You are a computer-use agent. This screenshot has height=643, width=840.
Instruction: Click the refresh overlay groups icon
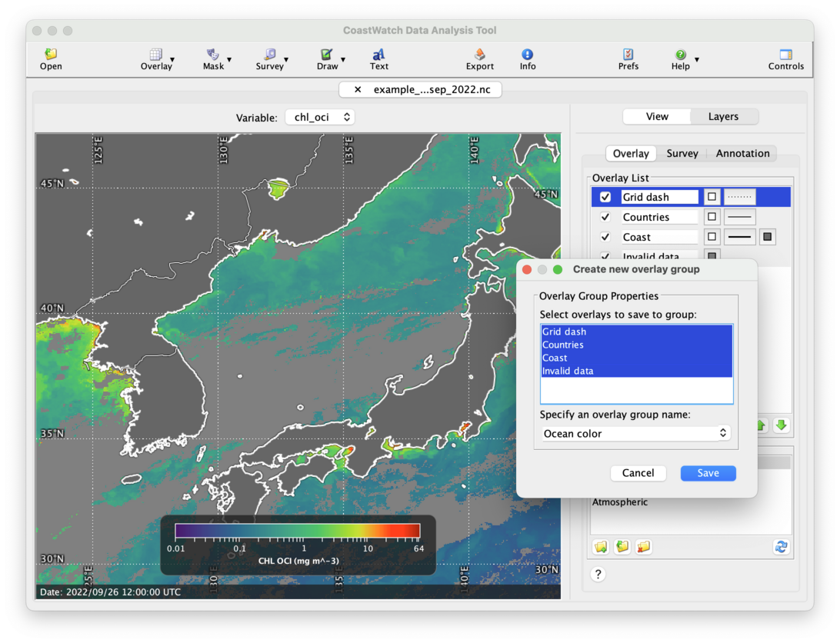coord(781,547)
